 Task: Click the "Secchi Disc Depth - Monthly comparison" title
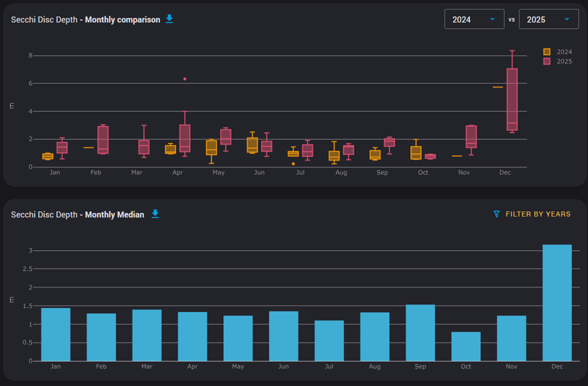click(x=86, y=19)
